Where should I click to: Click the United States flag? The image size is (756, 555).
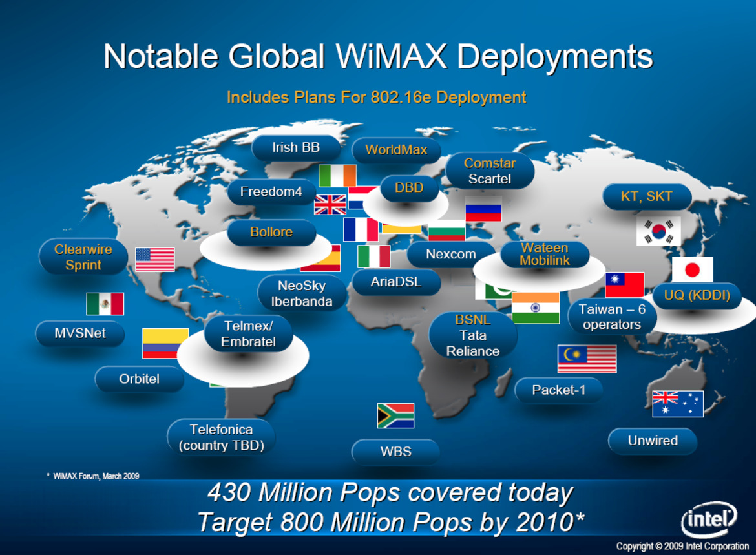tap(155, 260)
